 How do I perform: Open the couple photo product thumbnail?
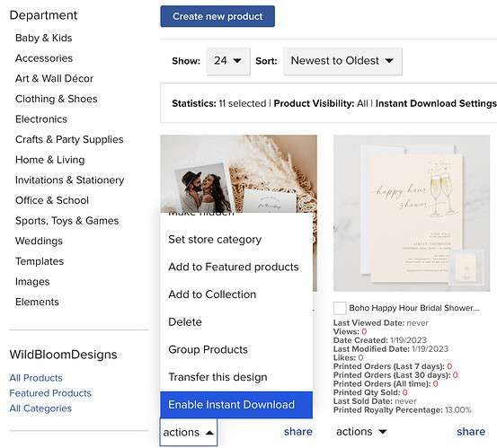239,173
